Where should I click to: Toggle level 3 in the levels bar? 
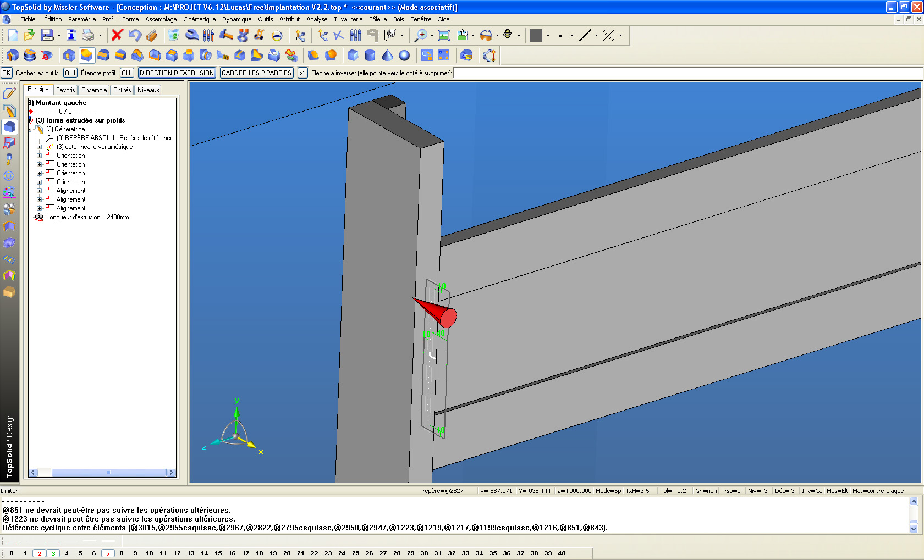point(53,553)
